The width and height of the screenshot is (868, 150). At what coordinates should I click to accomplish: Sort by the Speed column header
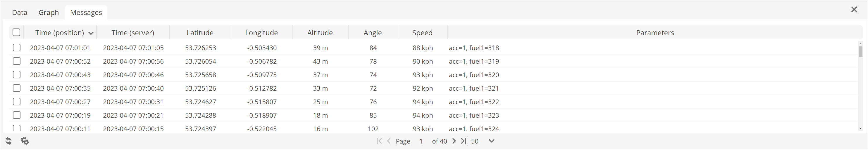coord(422,33)
